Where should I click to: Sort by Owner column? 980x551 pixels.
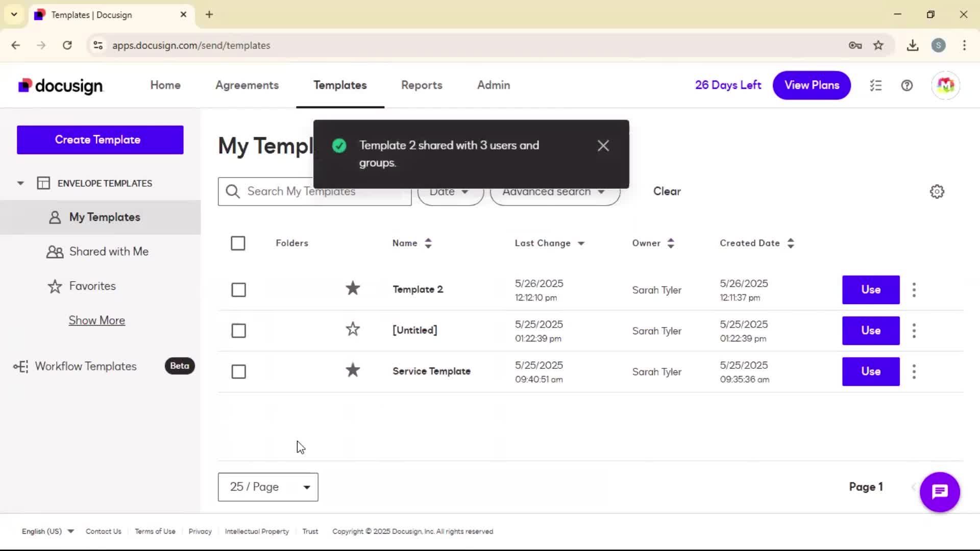(653, 243)
